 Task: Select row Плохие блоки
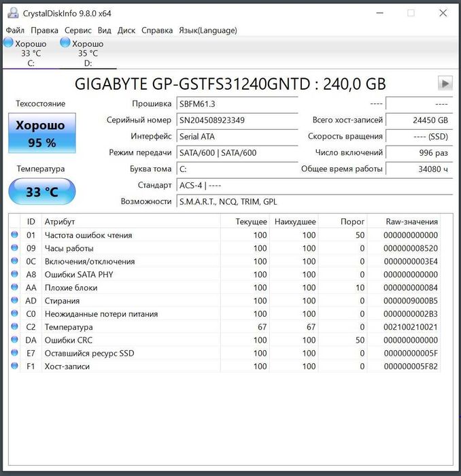(224, 288)
